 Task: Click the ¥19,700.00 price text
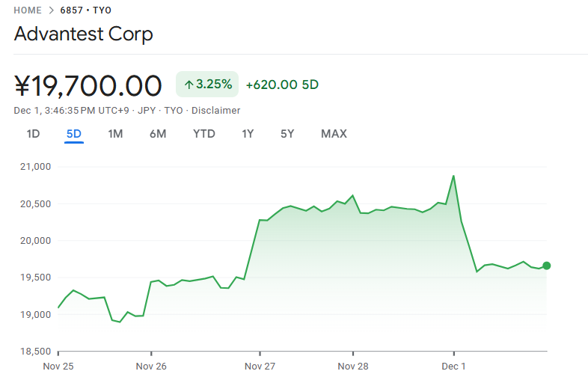[x=88, y=85]
